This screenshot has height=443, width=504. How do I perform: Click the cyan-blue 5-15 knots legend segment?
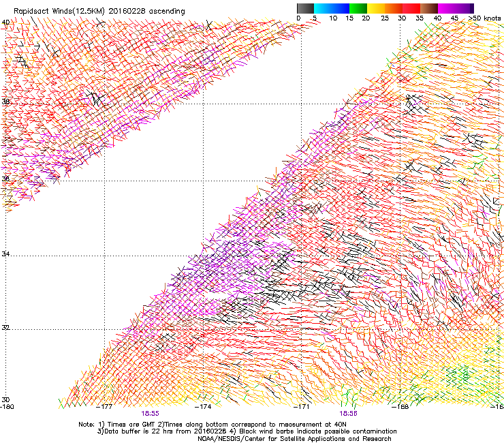pyautogui.click(x=332, y=8)
